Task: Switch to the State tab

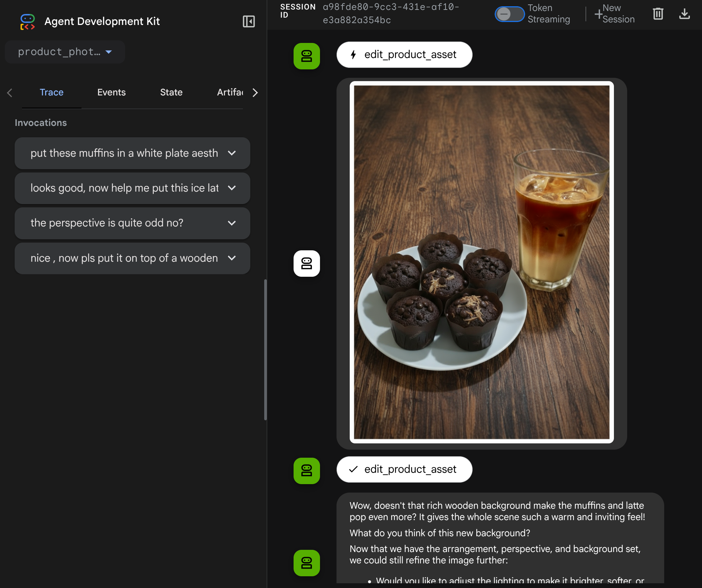Action: [x=171, y=92]
